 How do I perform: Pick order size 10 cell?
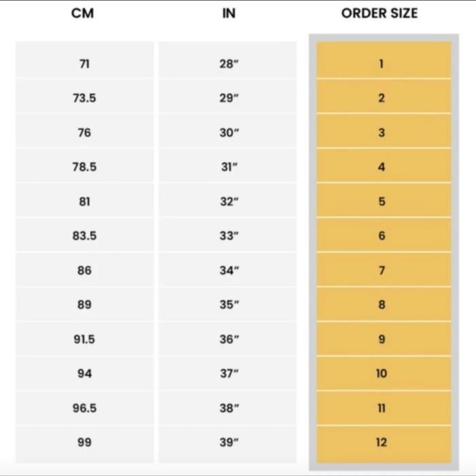click(x=381, y=373)
